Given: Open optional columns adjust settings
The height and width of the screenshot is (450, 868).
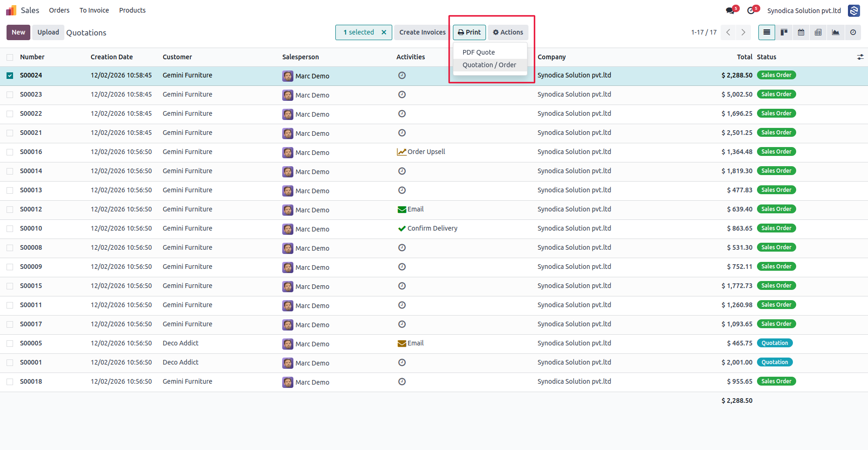Looking at the screenshot, I should tap(860, 57).
